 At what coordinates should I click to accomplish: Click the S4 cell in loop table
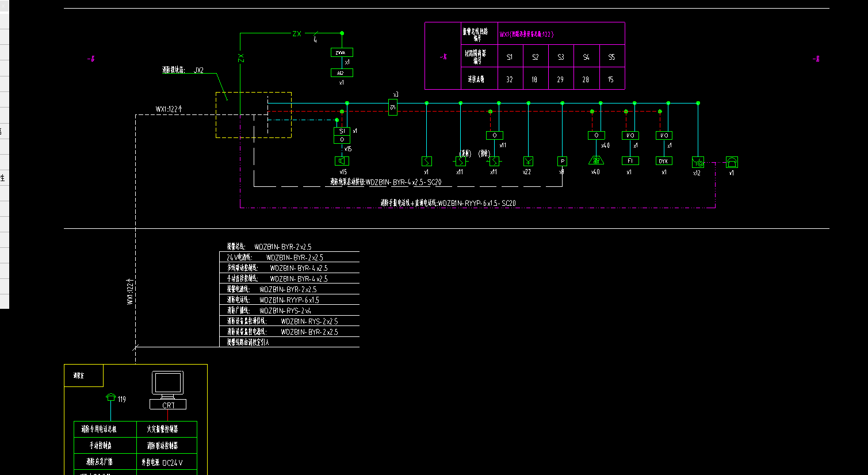[x=586, y=57]
